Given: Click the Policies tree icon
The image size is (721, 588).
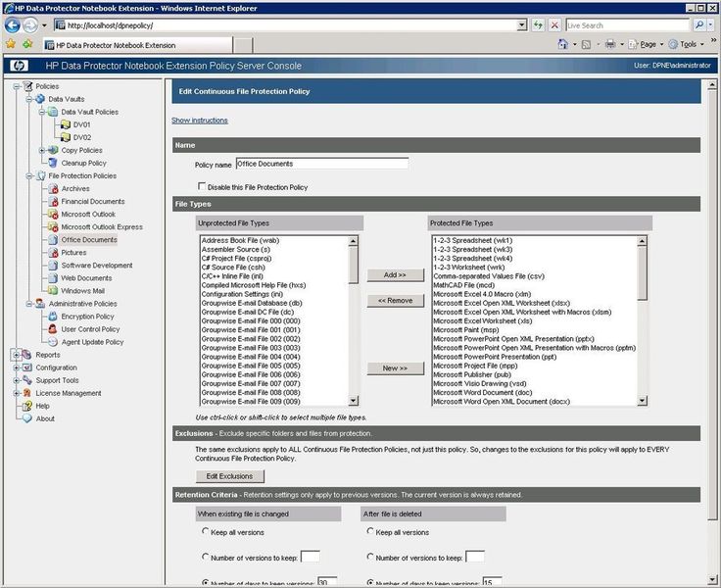Looking at the screenshot, I should [x=28, y=86].
